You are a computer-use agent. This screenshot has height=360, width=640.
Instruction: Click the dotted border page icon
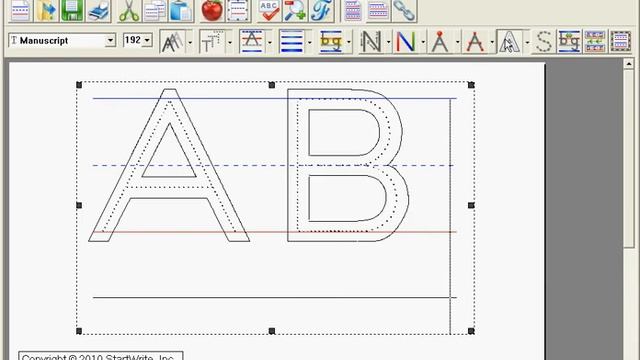tap(621, 41)
